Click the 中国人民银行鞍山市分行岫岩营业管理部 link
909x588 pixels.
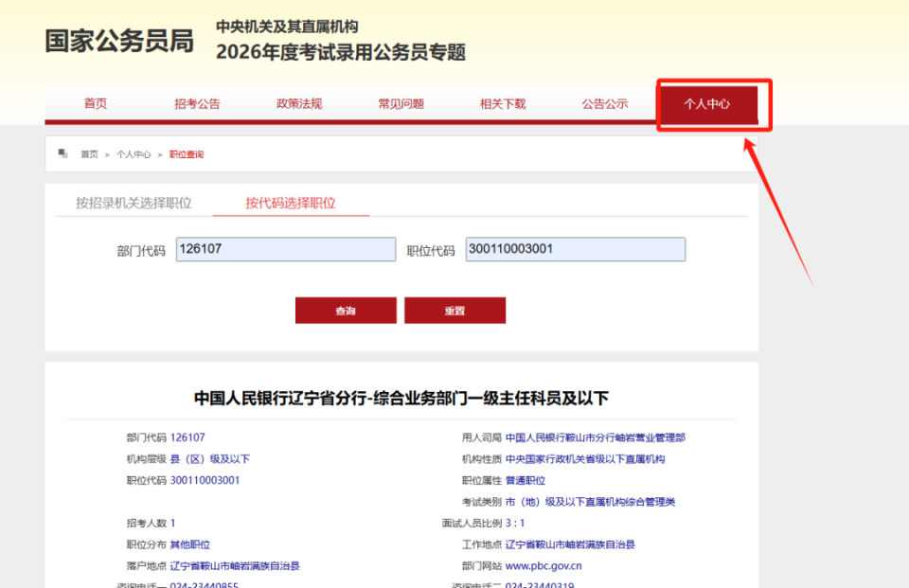pyautogui.click(x=597, y=437)
